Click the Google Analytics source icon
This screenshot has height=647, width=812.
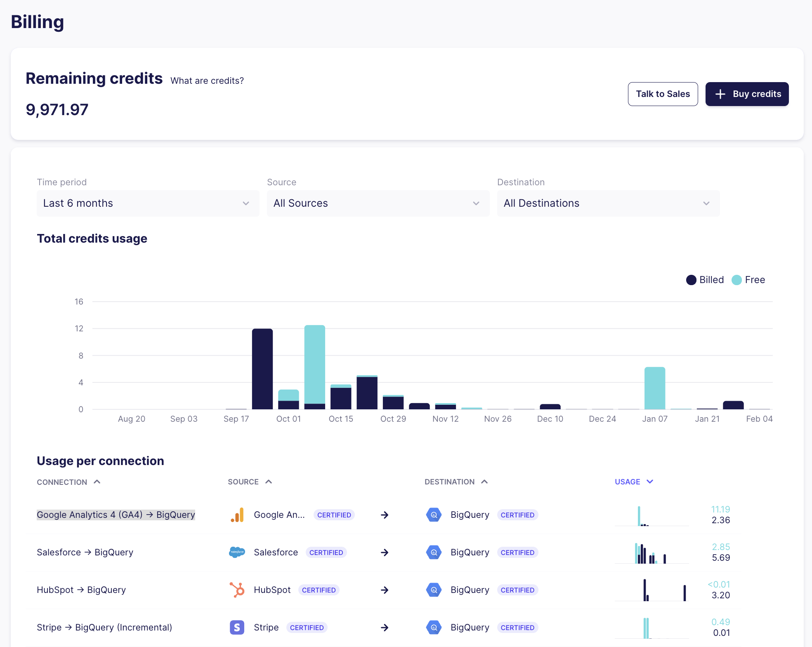237,515
